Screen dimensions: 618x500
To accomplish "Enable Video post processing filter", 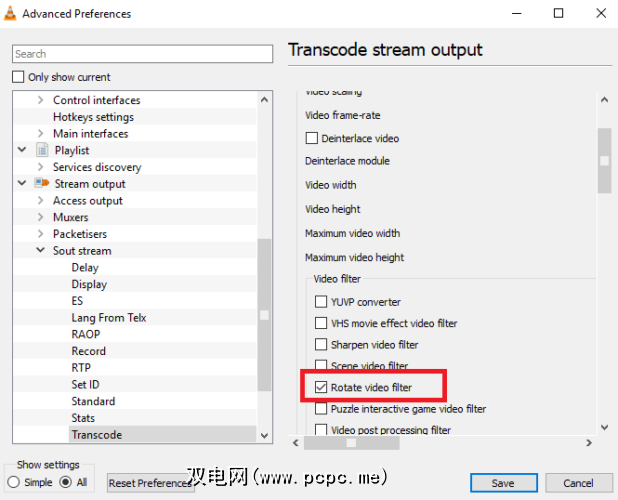I will click(x=321, y=429).
